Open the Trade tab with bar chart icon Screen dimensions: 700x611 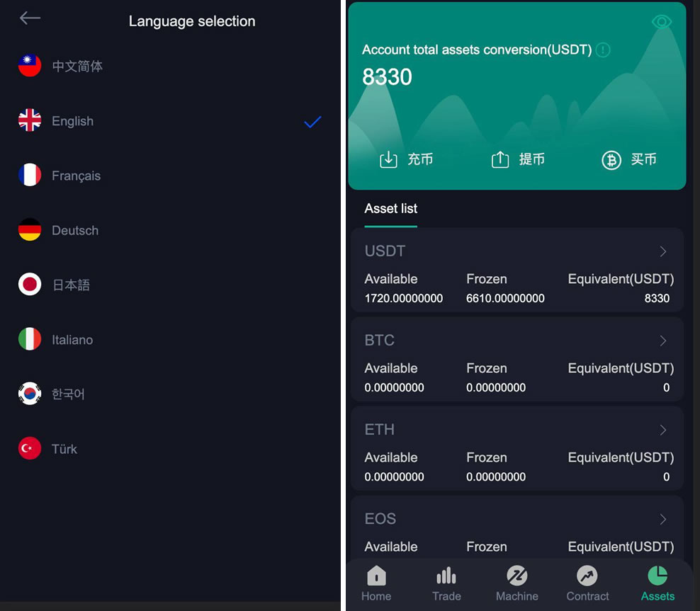pyautogui.click(x=446, y=583)
